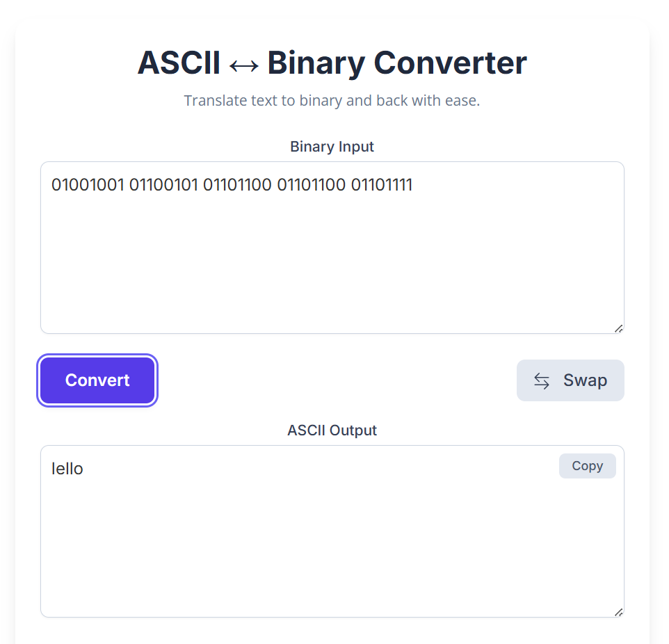Screen dimensions: 669x644
Task: Click the Copy button in the output panel
Action: click(588, 465)
